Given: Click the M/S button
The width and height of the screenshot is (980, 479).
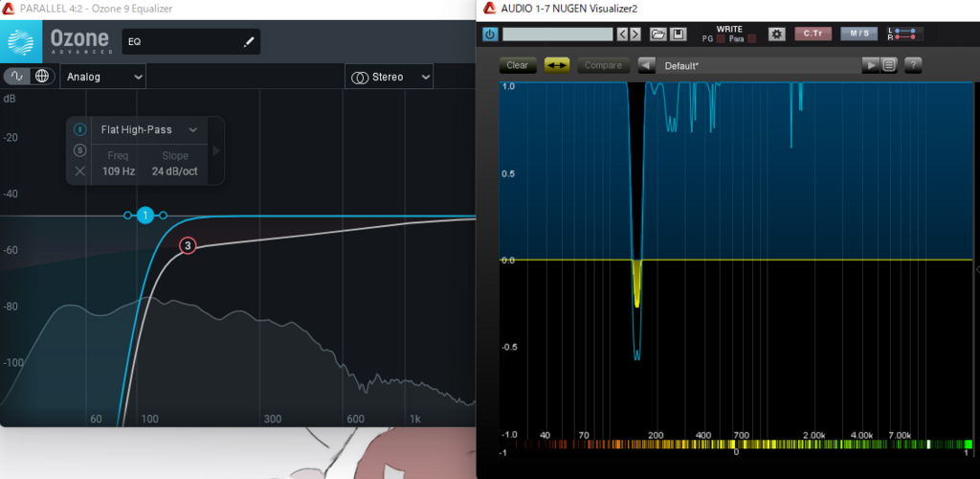Looking at the screenshot, I should (x=859, y=34).
